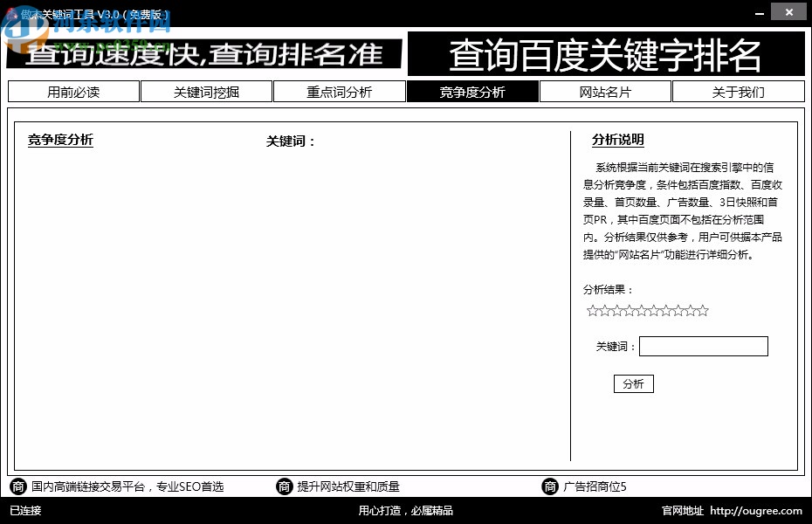
Task: Switch to the 网站名片 tab
Action: [x=605, y=91]
